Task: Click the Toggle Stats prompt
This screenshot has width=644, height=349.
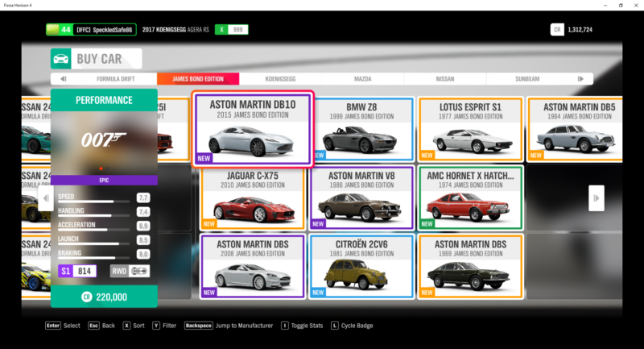Action: 302,326
